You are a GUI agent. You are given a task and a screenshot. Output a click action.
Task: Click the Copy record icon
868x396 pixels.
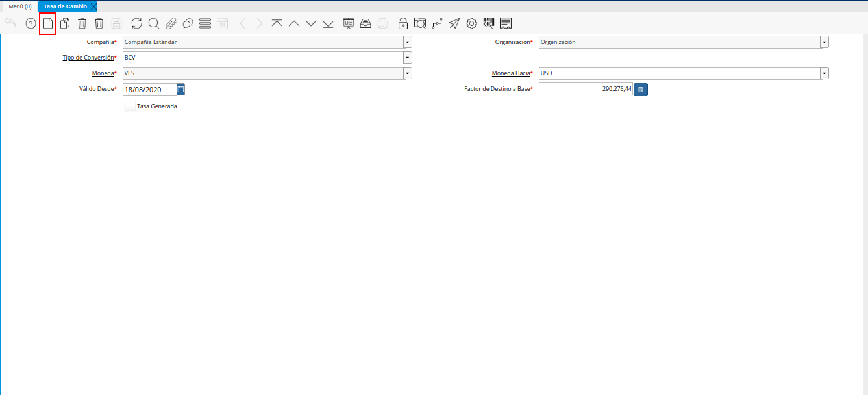[x=65, y=24]
